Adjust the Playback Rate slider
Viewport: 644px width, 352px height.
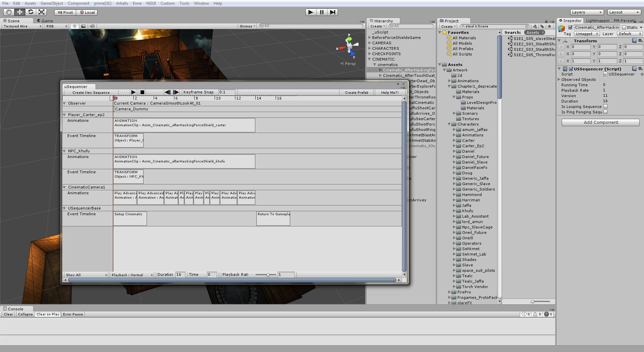tap(268, 275)
